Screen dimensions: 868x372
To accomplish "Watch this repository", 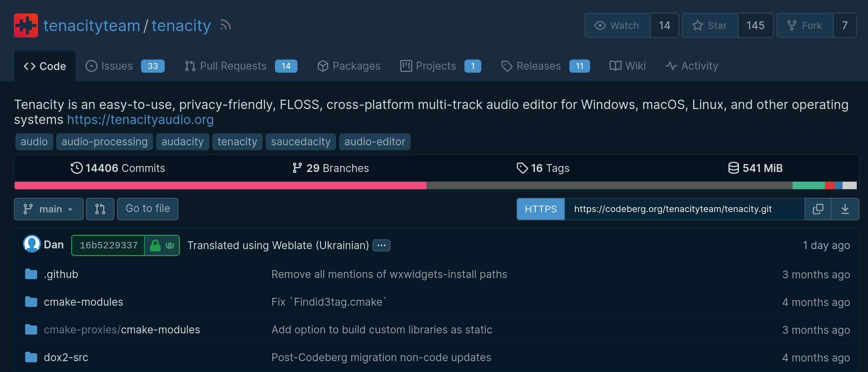I will pyautogui.click(x=617, y=25).
